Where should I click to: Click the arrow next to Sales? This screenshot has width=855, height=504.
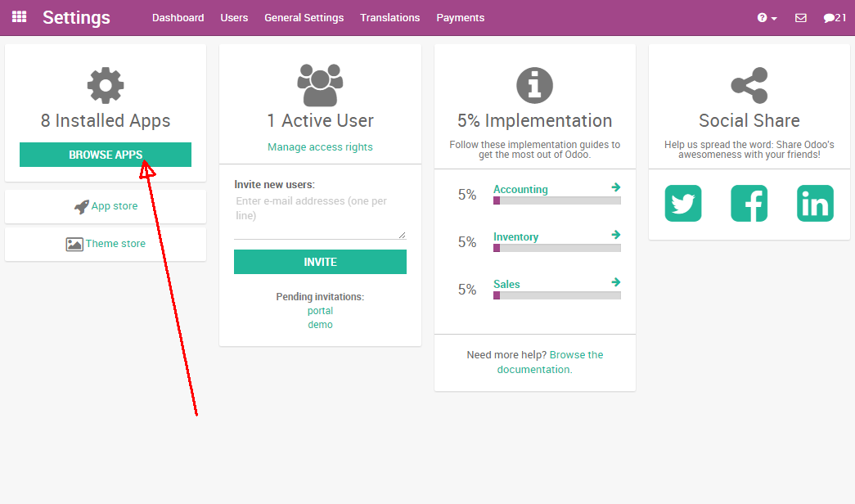[615, 282]
